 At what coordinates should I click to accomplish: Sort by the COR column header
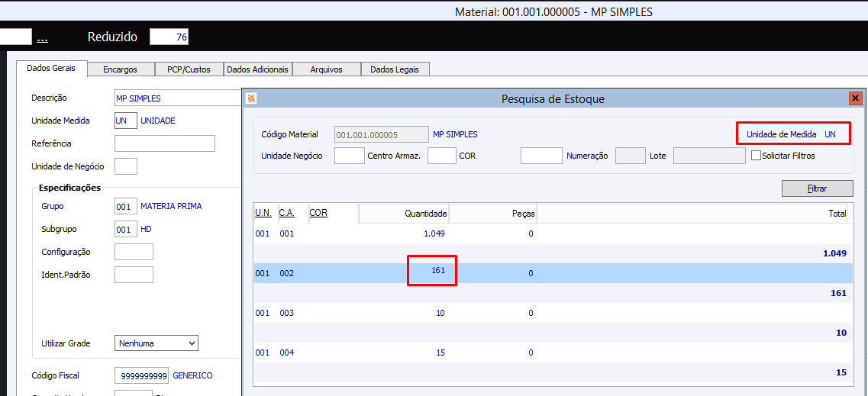pos(318,213)
